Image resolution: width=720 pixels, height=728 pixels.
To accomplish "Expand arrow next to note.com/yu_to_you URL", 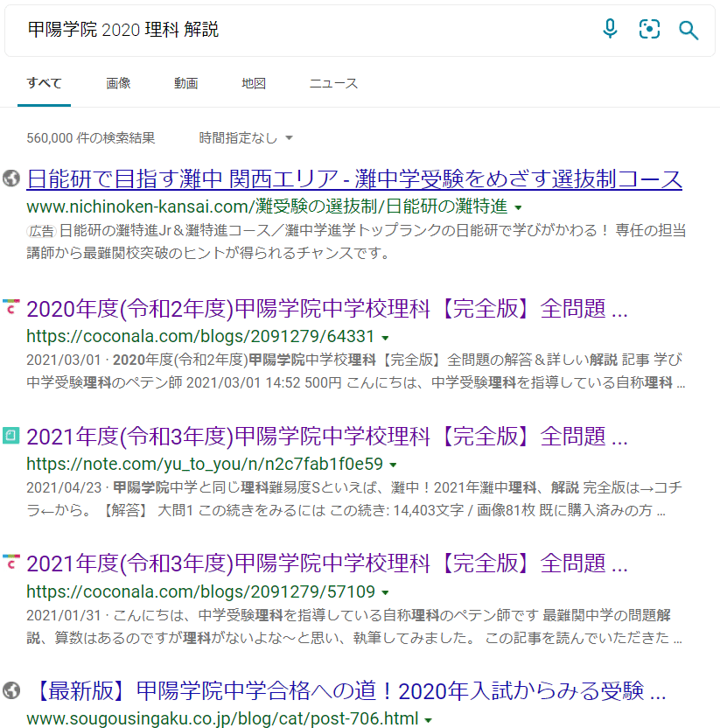I will [x=393, y=465].
